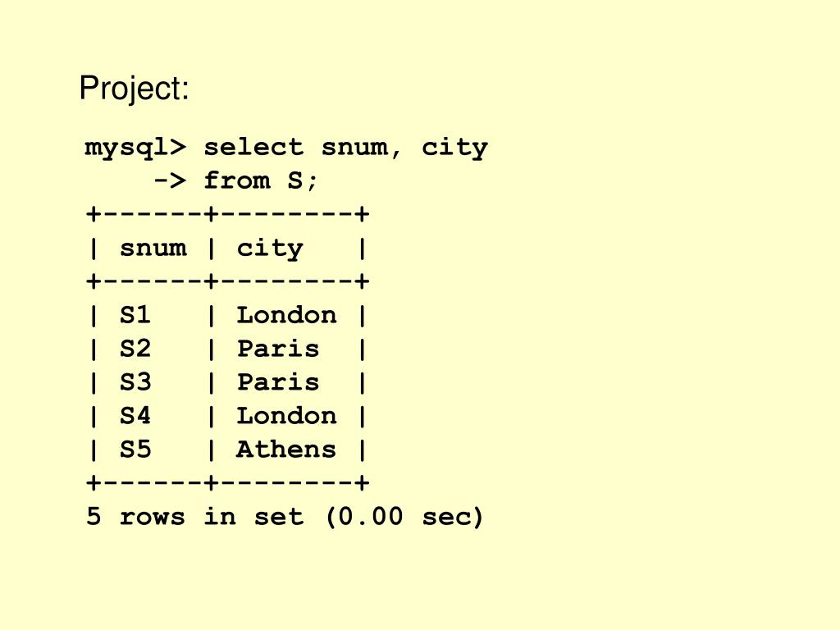The height and width of the screenshot is (630, 840).
Task: Click the -> continuation arrow
Action: pyautogui.click(x=170, y=180)
